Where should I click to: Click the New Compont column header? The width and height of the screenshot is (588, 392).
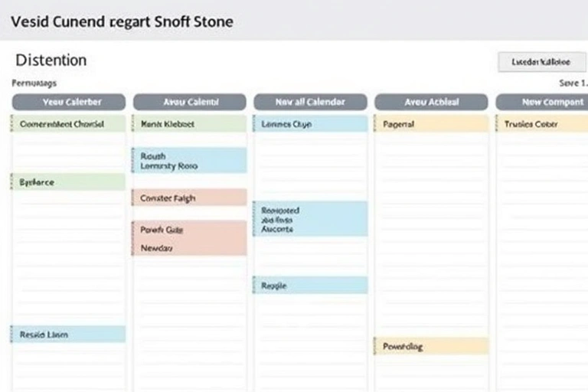tap(543, 102)
